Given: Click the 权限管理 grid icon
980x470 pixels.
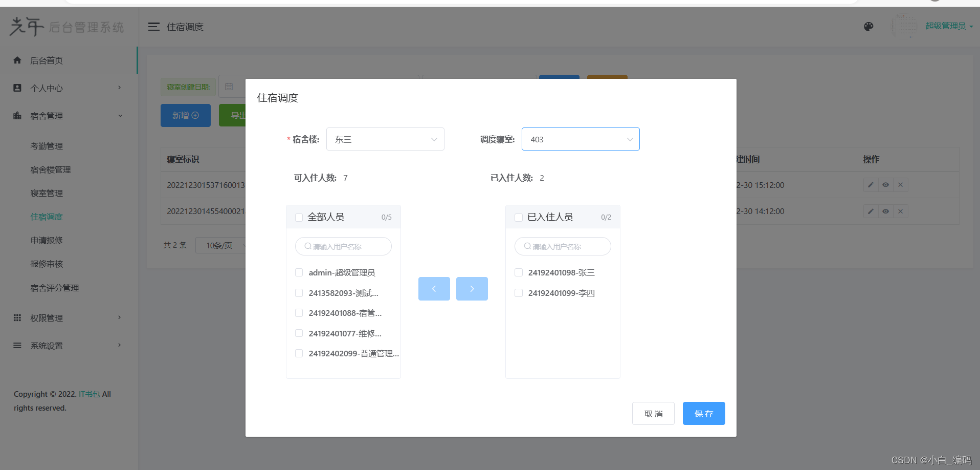Looking at the screenshot, I should [17, 317].
